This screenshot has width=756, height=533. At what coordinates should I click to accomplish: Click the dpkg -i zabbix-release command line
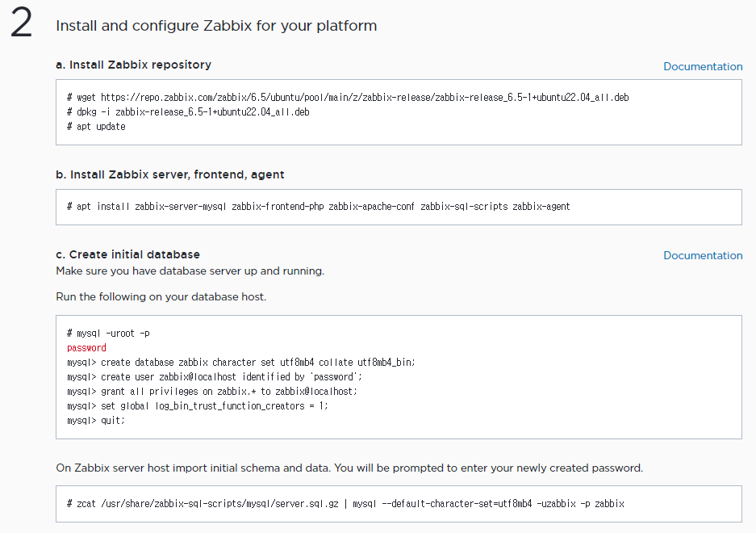(x=188, y=112)
